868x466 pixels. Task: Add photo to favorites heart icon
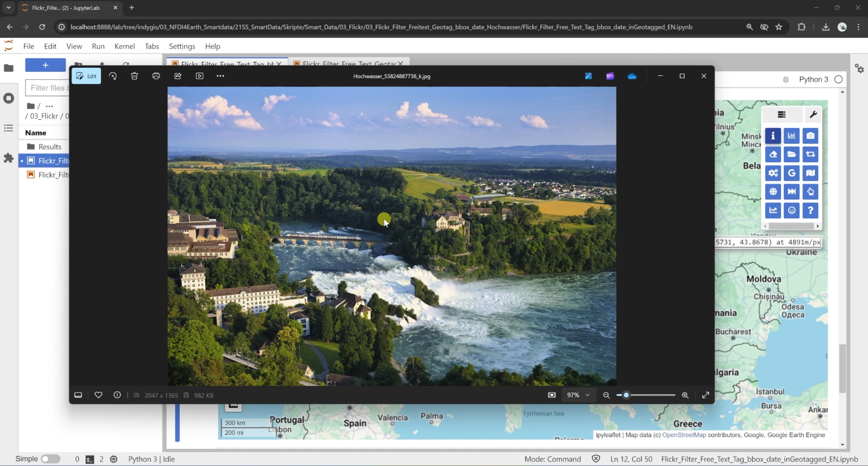click(98, 395)
